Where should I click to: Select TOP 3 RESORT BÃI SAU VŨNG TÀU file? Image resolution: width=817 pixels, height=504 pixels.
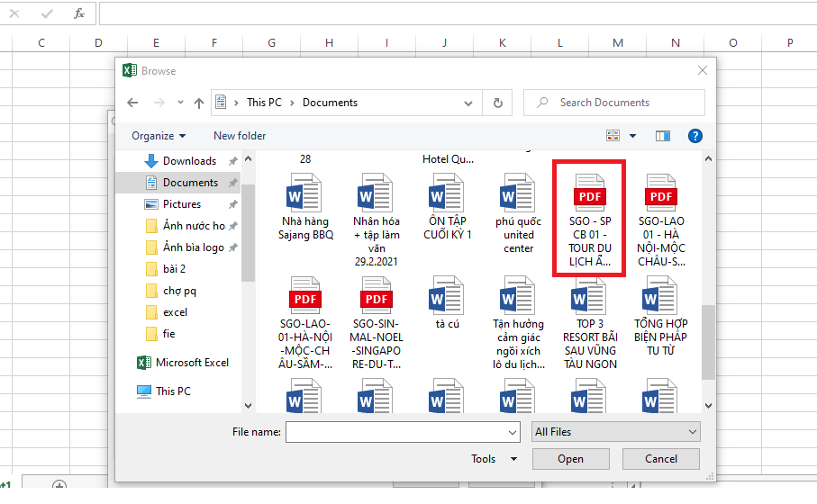(589, 323)
